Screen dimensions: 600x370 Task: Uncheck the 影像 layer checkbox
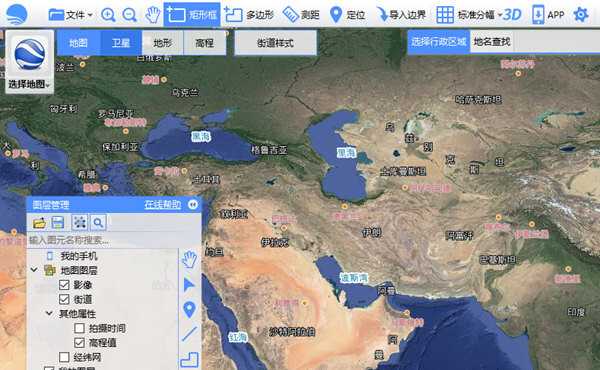[x=64, y=285]
